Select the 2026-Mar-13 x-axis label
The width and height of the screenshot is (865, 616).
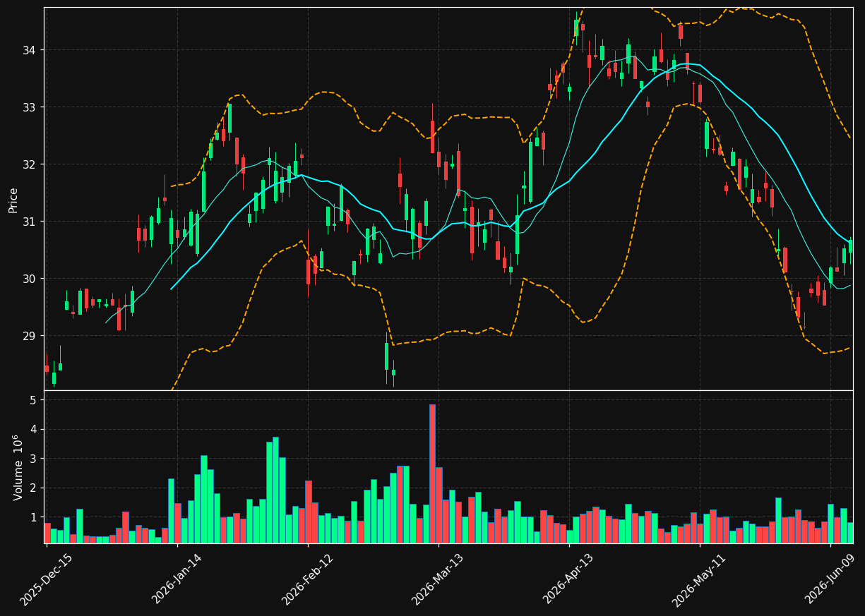click(438, 579)
